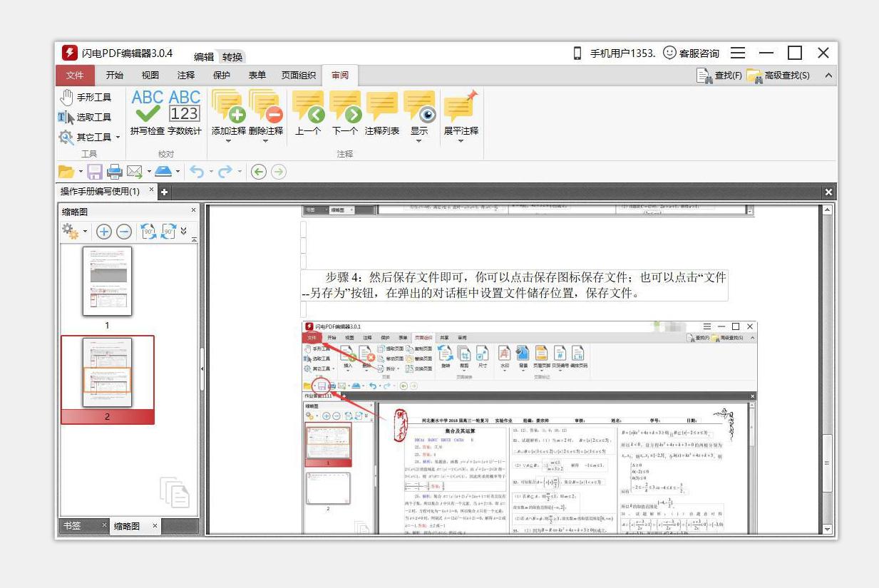Viewport: 879px width, 588px height.
Task: Click 编辑 mode in title bar
Action: 204,57
